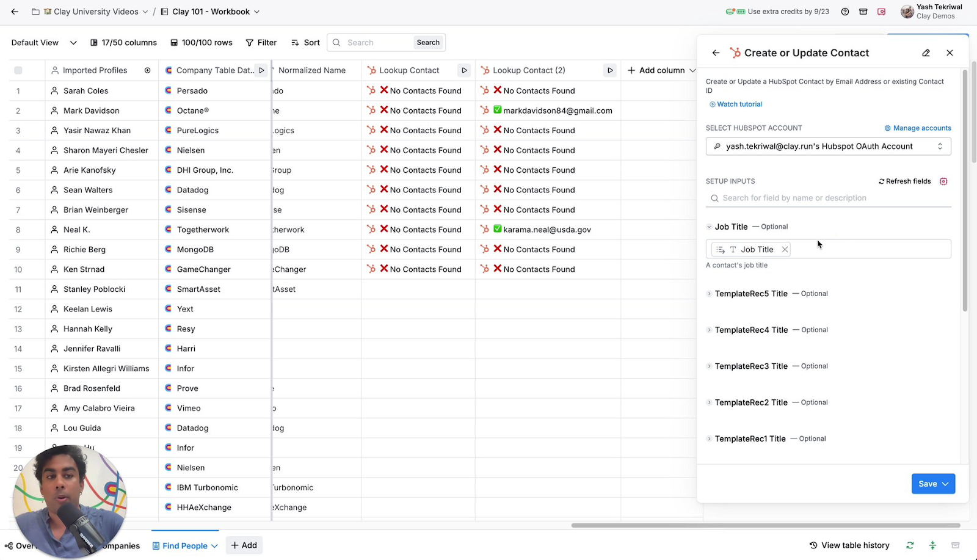Screen dimensions: 977x560
Task: Open the Filter menu
Action: click(x=261, y=43)
